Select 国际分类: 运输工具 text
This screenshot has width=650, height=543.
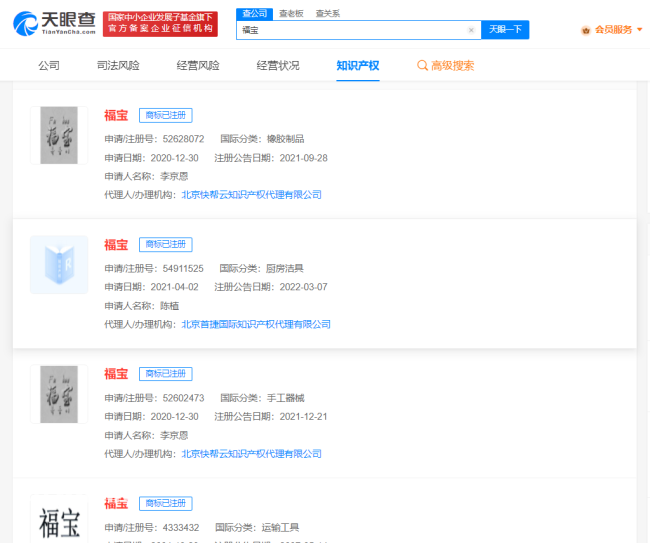(257, 528)
